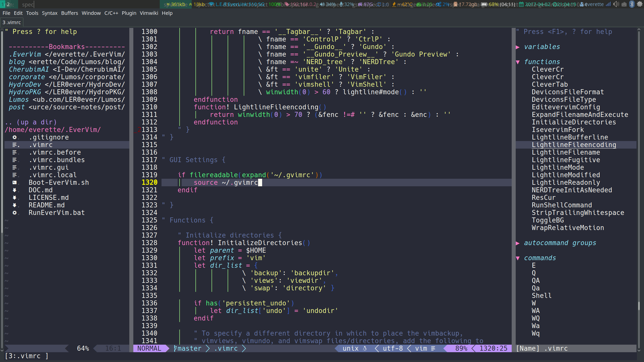The image size is (644, 362).
Task: Click the gear icon beside .gitignore
Action: 15,137
